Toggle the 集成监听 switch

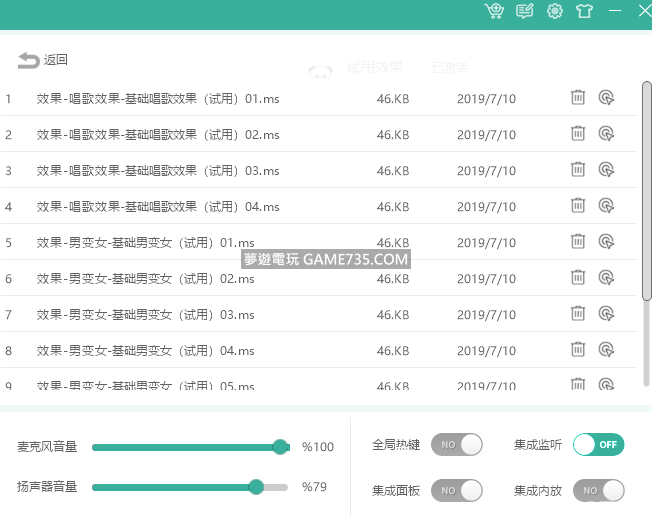(x=598, y=445)
